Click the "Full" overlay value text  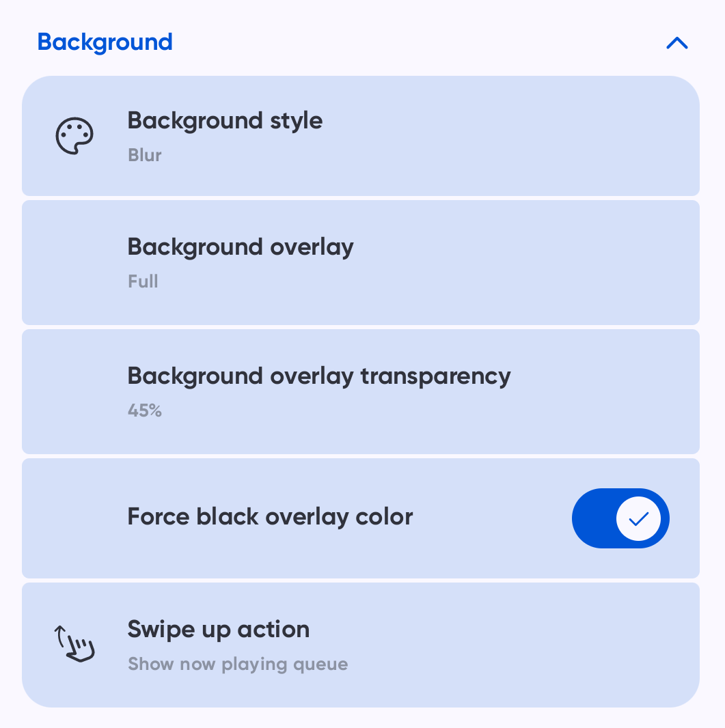click(143, 281)
